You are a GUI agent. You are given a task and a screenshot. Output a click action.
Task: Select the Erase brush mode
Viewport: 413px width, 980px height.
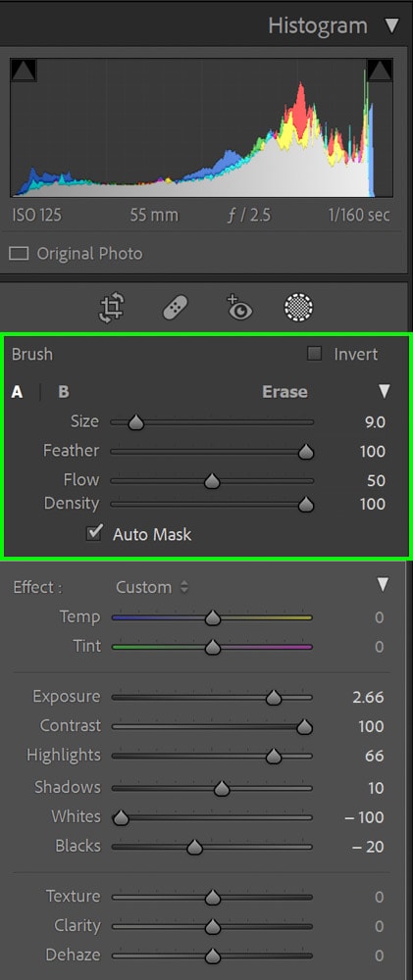(x=284, y=392)
